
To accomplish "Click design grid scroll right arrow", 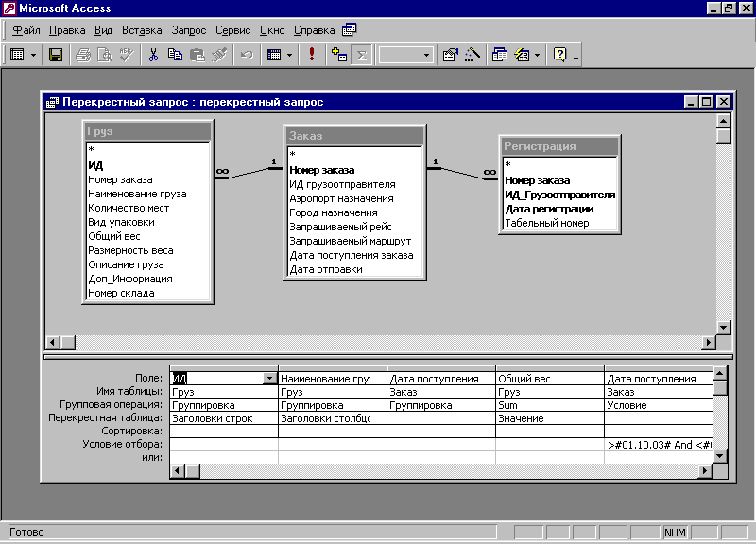I will pyautogui.click(x=705, y=470).
